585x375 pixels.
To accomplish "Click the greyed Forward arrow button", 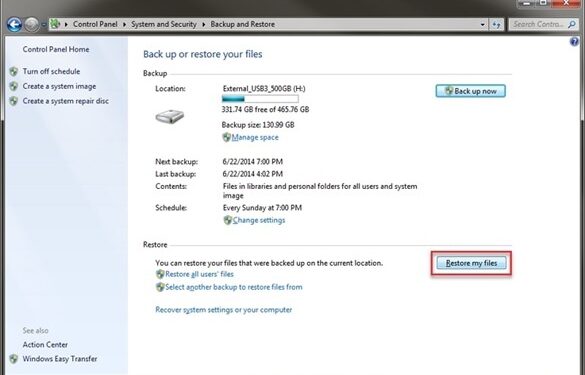I will [x=31, y=25].
